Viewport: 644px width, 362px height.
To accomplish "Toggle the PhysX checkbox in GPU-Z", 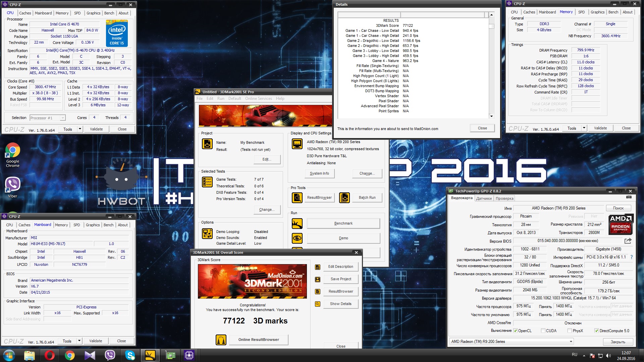I will coord(570,331).
